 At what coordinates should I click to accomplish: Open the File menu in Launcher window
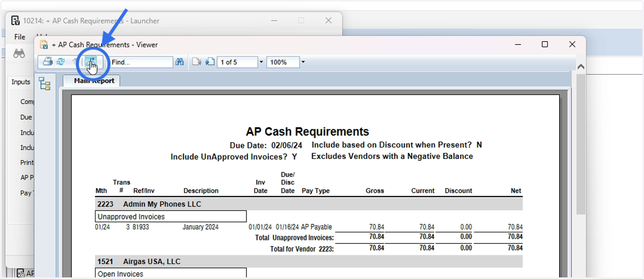[x=20, y=37]
